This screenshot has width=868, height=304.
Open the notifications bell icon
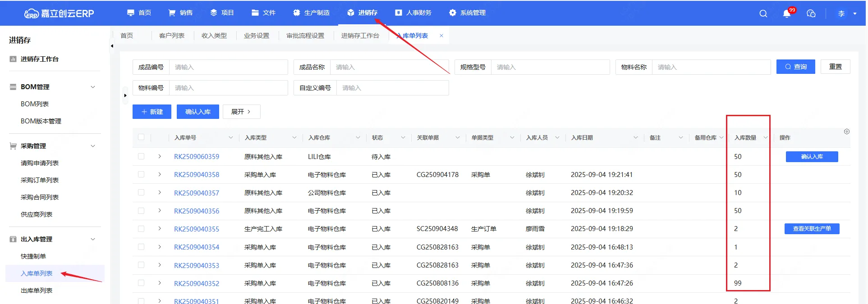click(x=787, y=14)
